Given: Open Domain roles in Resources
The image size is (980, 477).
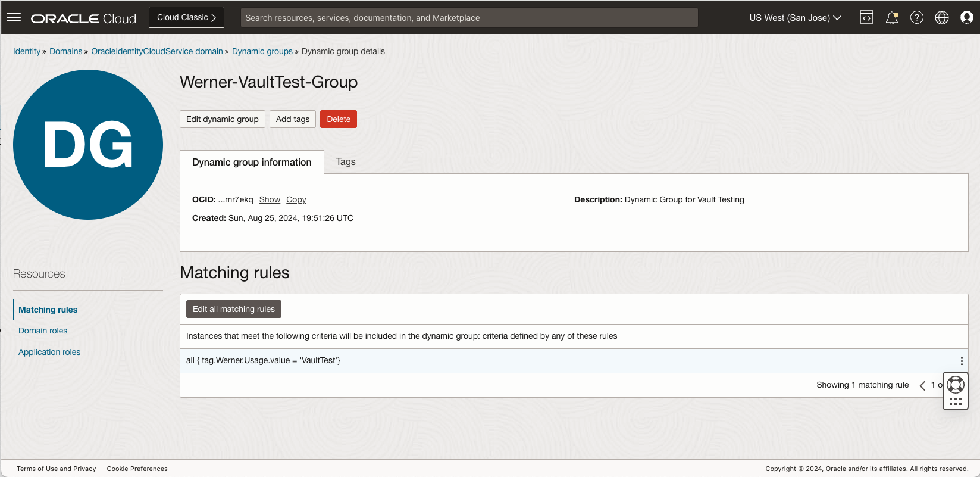Looking at the screenshot, I should pos(43,331).
